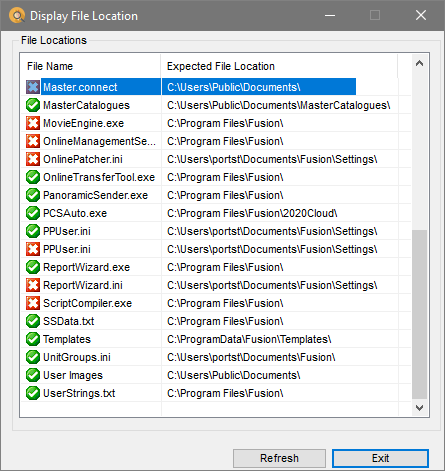The width and height of the screenshot is (445, 471).
Task: Click the red X icon next to OnlinePatcher.ini
Action: click(33, 159)
